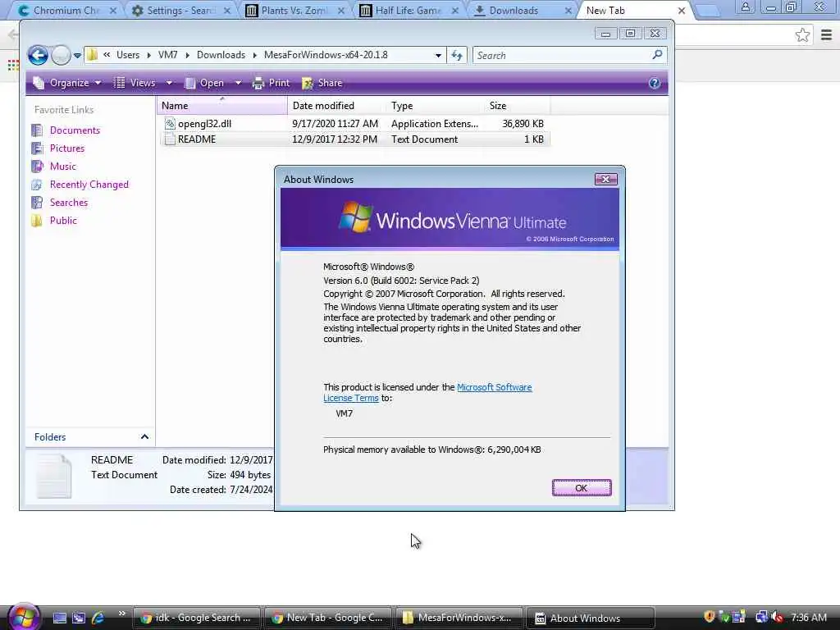Image resolution: width=840 pixels, height=630 pixels.
Task: Switch to idk - Google Search taskbar button
Action: 196,619
